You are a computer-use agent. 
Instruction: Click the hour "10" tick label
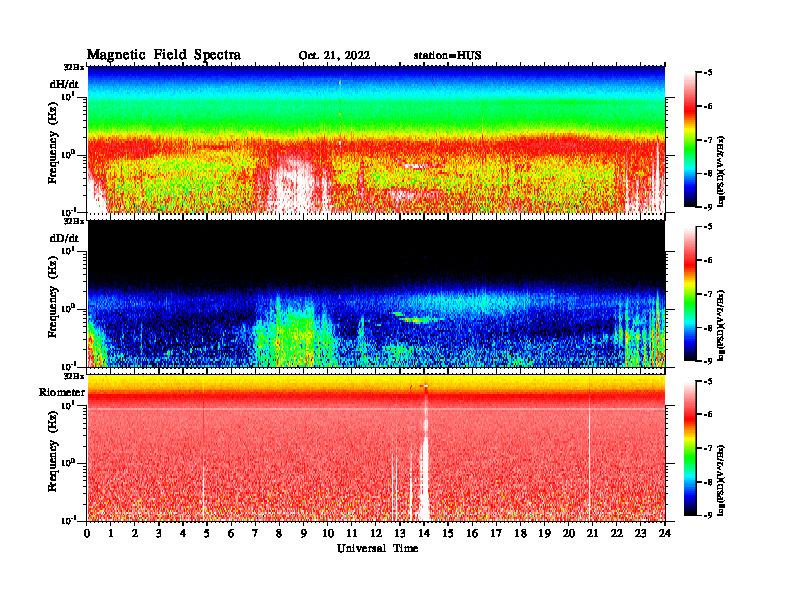click(x=328, y=534)
